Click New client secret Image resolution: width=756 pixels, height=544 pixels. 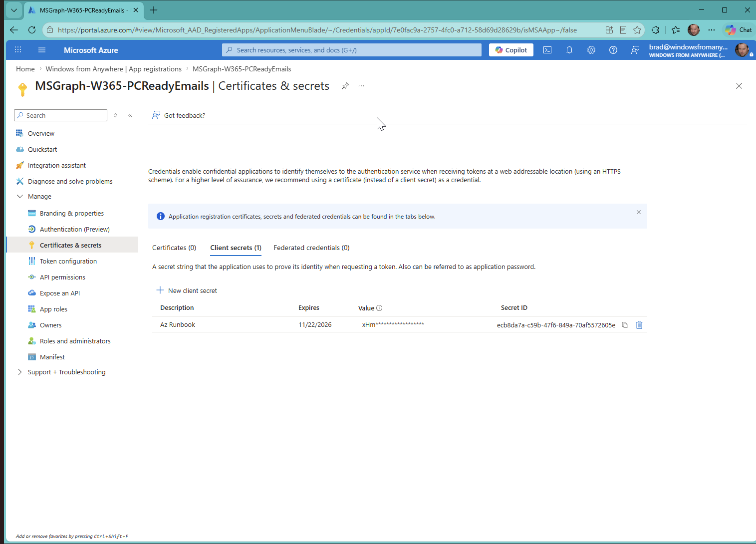187,290
